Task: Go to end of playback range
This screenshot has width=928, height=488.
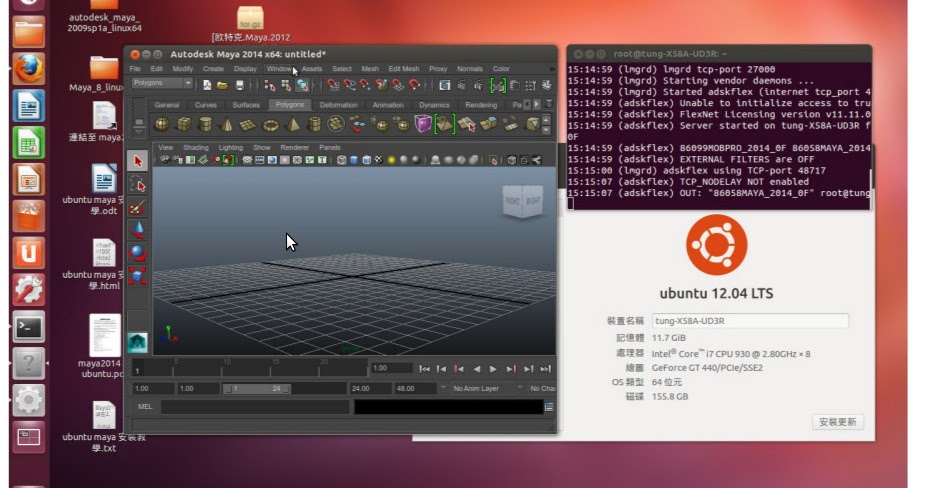Action: click(546, 369)
